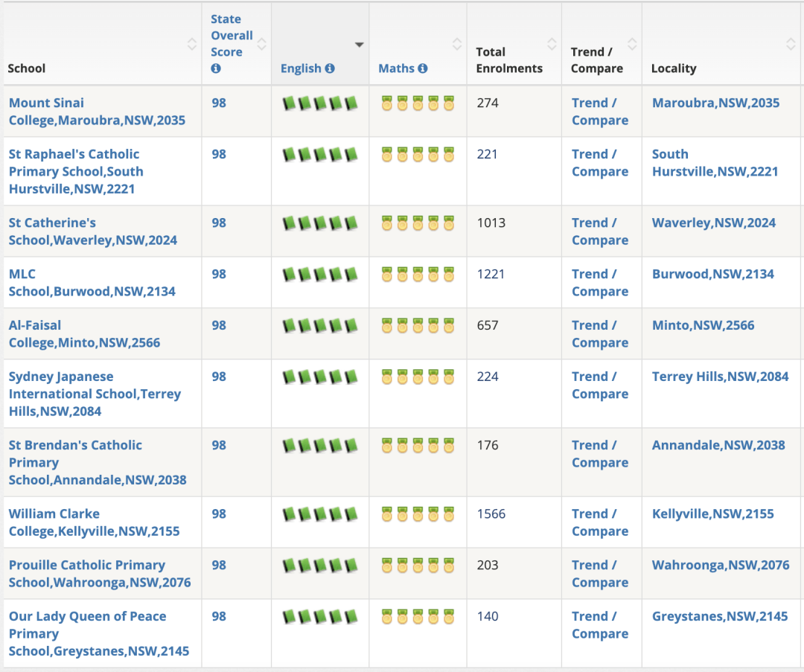Click the enrolment value 1221
804x672 pixels.
pyautogui.click(x=491, y=275)
